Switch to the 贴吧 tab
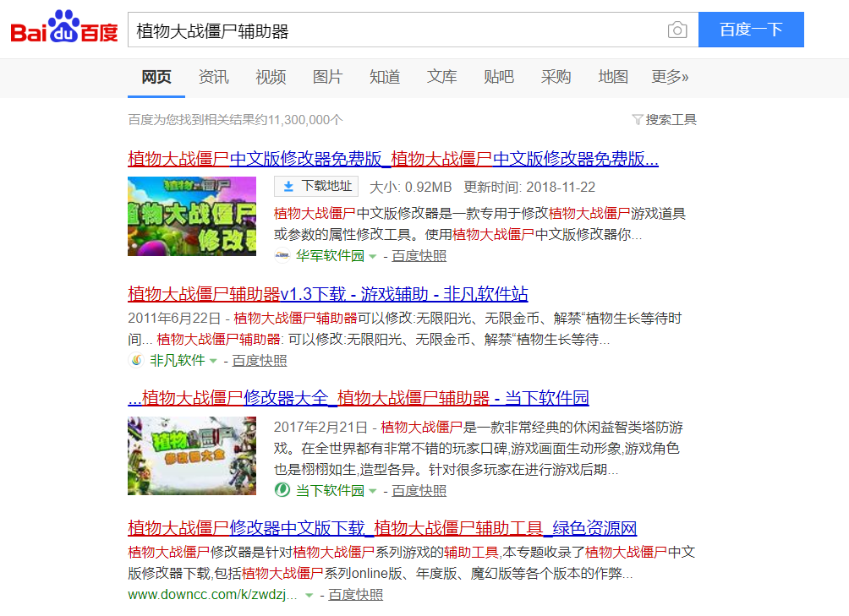The image size is (849, 616). [x=499, y=77]
